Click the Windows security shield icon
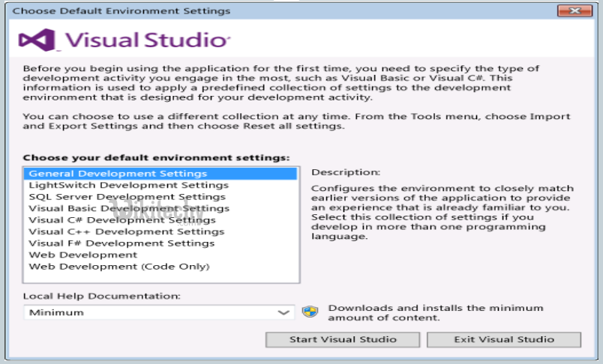This screenshot has height=364, width=603. click(x=310, y=312)
